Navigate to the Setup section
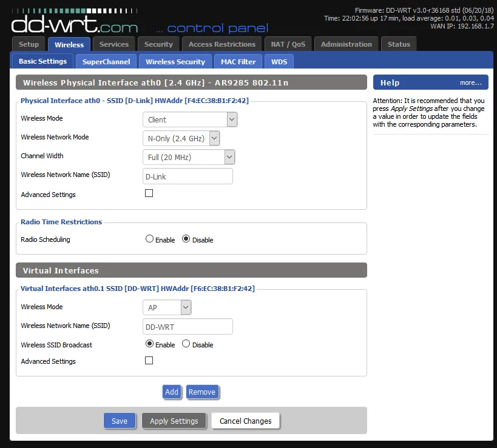 pos(28,44)
